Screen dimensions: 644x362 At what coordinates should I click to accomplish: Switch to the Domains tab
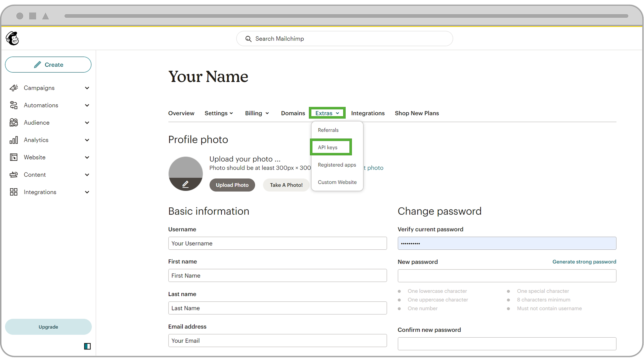point(293,113)
